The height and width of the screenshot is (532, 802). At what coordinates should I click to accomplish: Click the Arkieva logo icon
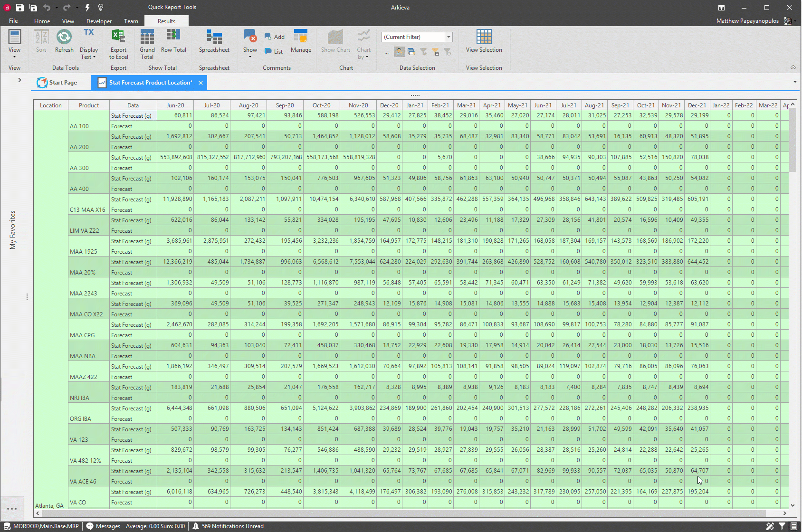[x=7, y=8]
